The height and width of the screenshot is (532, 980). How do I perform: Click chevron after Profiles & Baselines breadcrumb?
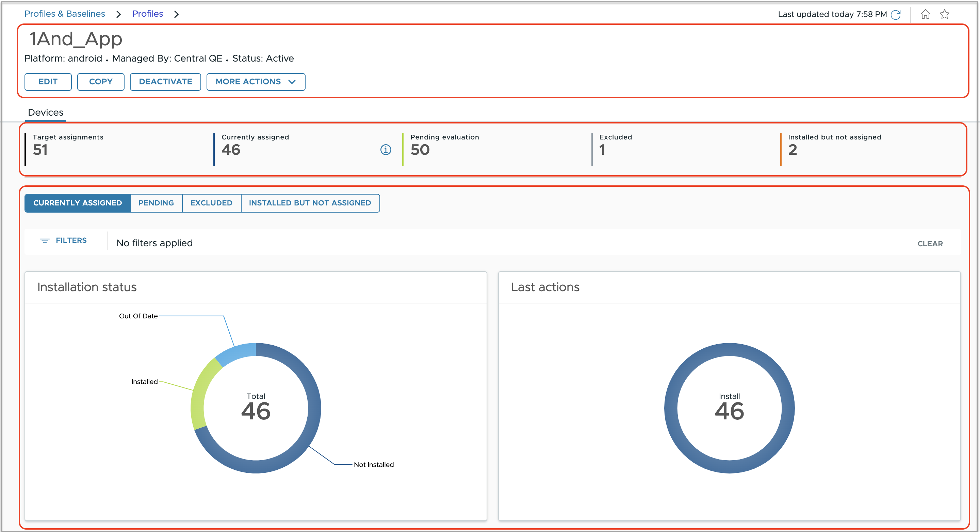pyautogui.click(x=118, y=14)
